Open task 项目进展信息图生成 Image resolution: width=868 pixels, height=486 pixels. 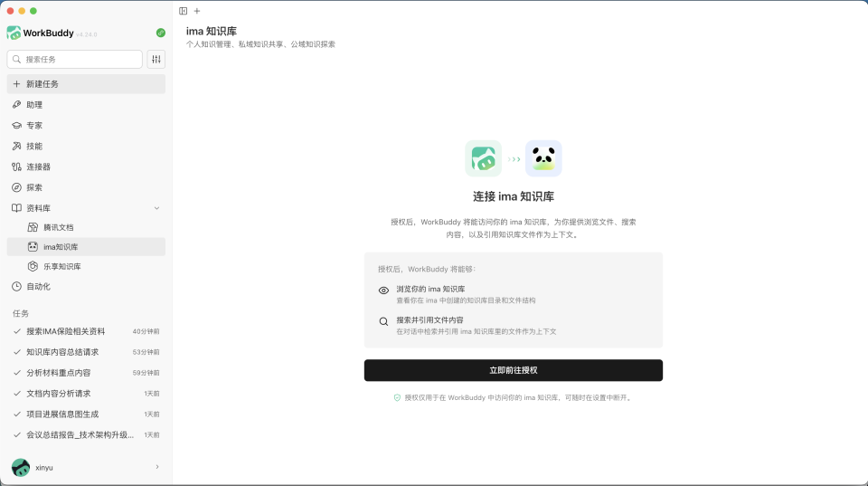tap(86, 414)
